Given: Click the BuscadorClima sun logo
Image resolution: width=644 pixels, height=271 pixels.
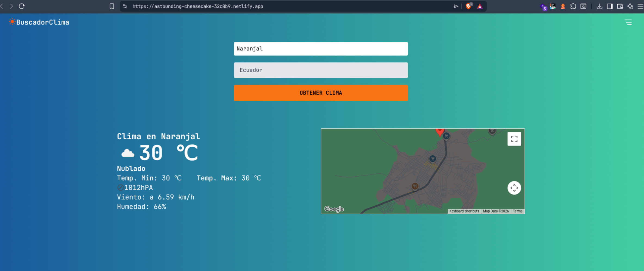Looking at the screenshot, I should (x=12, y=22).
